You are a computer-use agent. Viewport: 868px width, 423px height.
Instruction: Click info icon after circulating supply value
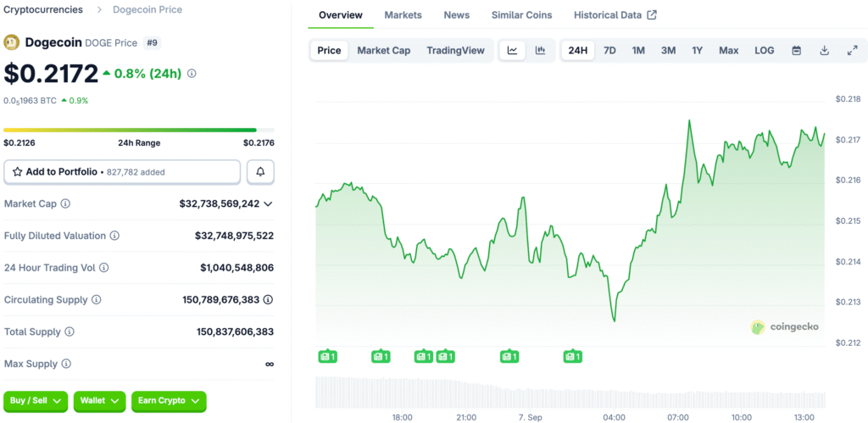[268, 300]
